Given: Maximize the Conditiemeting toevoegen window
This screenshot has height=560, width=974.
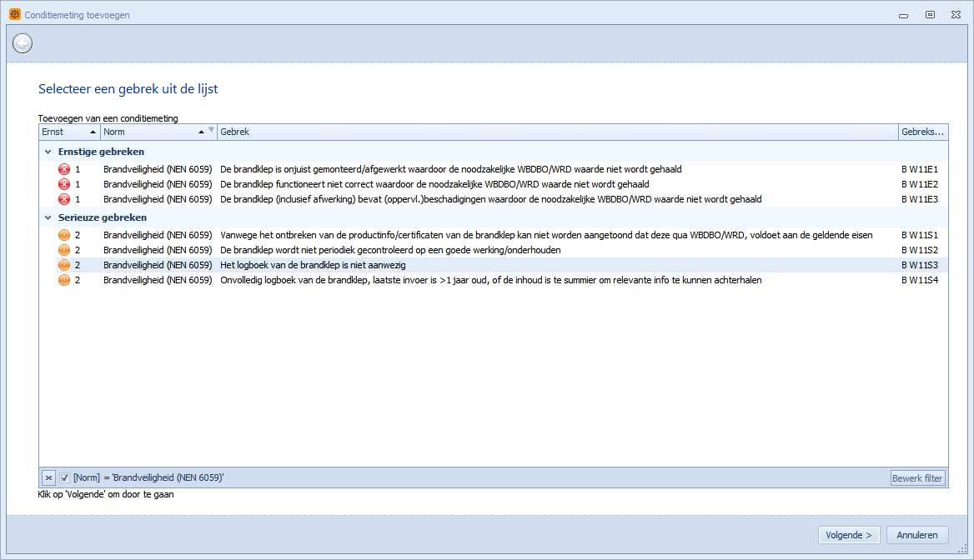Looking at the screenshot, I should pos(930,15).
